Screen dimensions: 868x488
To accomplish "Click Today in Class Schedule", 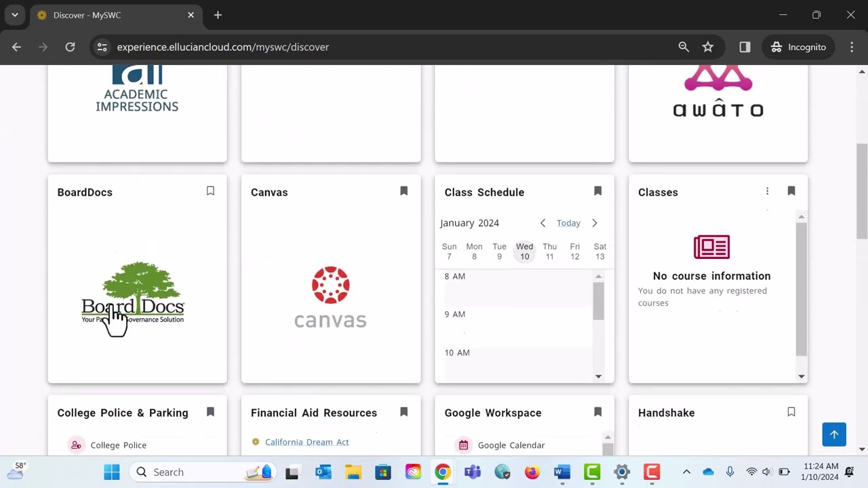I will (x=568, y=223).
